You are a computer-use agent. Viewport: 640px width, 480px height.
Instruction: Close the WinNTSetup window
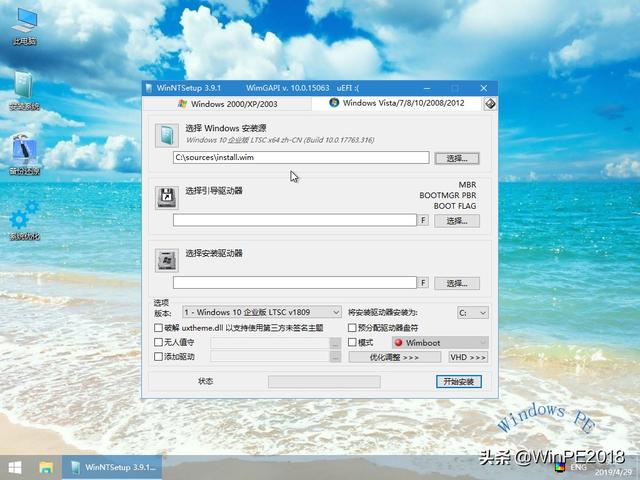coord(484,88)
